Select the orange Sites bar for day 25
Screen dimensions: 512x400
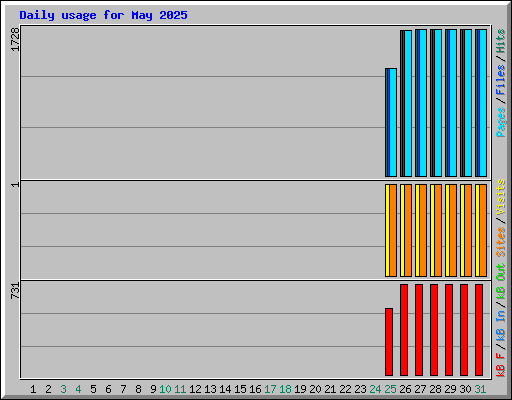coord(393,230)
